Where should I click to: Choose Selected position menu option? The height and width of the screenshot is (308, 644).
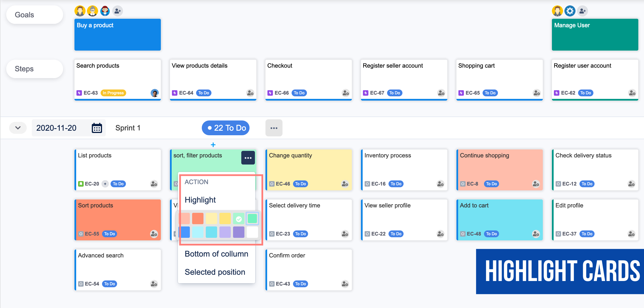click(215, 272)
